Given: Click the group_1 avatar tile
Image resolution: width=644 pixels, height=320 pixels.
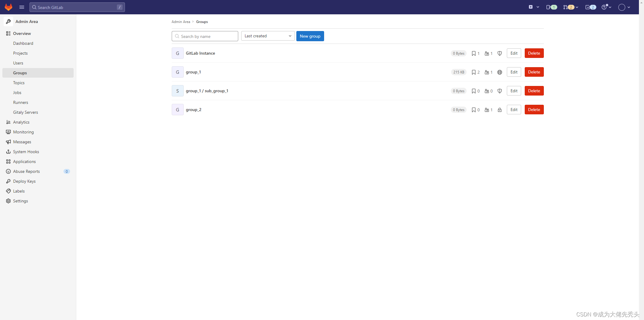Looking at the screenshot, I should click(x=177, y=72).
